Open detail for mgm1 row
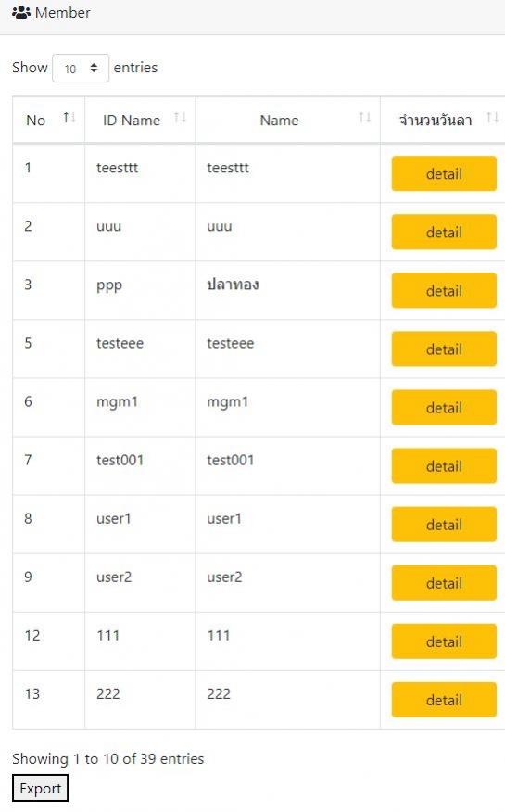 [444, 408]
